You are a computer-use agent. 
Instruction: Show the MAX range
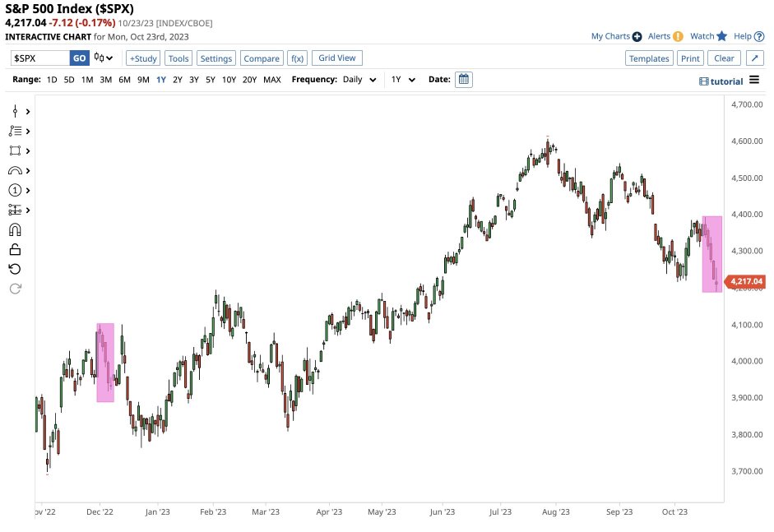(272, 80)
